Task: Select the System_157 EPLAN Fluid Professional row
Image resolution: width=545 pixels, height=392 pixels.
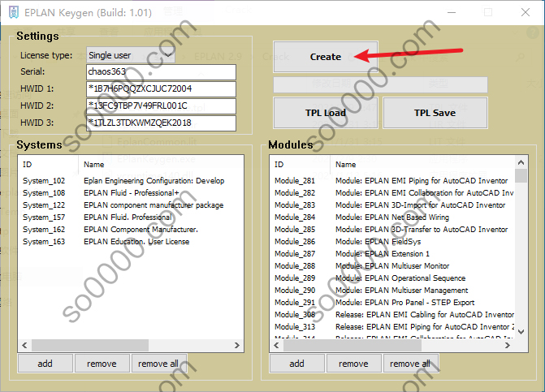Action: 131,218
